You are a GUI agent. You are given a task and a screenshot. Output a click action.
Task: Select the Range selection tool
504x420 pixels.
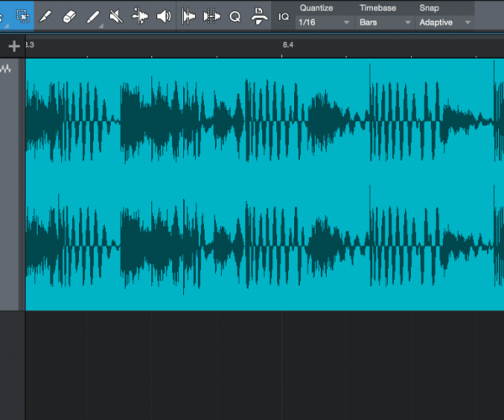(23, 16)
